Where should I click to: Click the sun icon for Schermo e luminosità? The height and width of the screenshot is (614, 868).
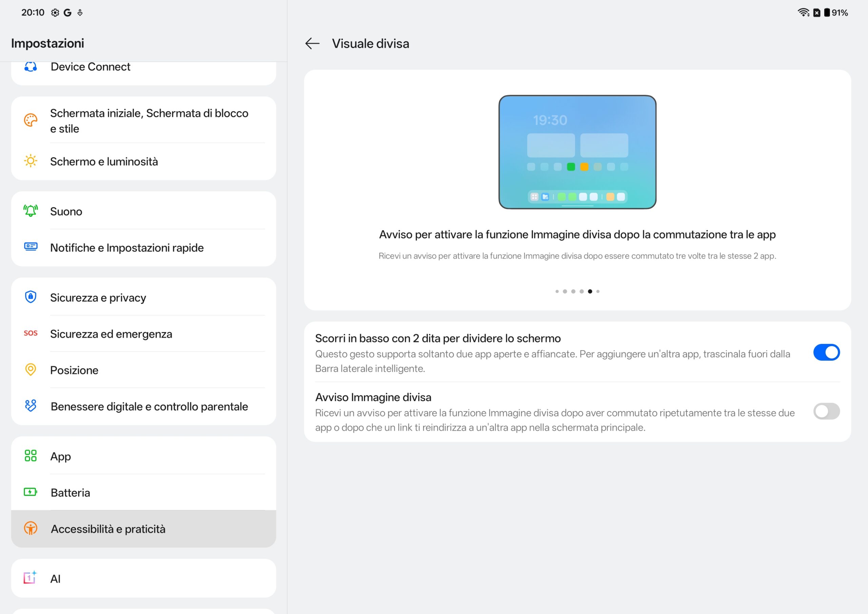tap(31, 161)
